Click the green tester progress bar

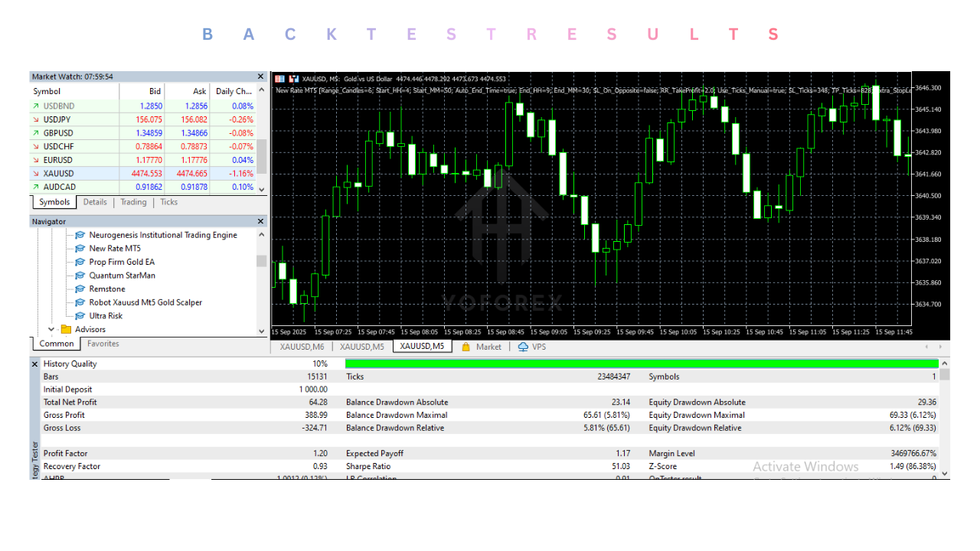tap(643, 364)
